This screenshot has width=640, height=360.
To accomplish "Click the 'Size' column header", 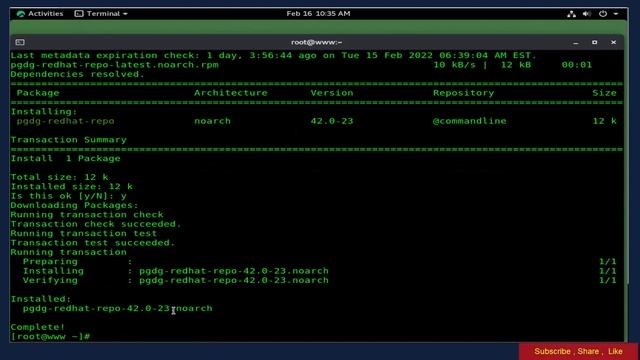I will click(x=604, y=93).
